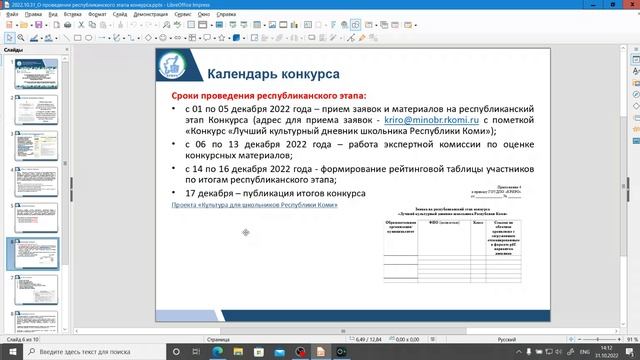Image resolution: width=640 pixels, height=360 pixels.
Task: Open the Правка menu
Action: tap(33, 14)
